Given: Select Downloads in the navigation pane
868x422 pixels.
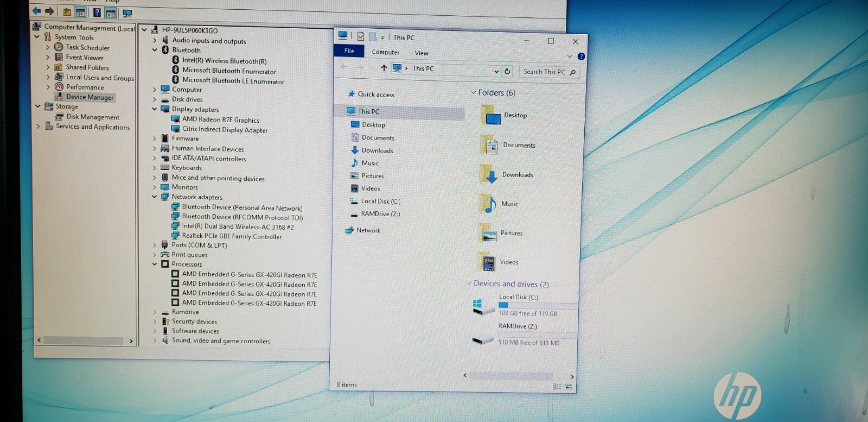Looking at the screenshot, I should [x=377, y=150].
